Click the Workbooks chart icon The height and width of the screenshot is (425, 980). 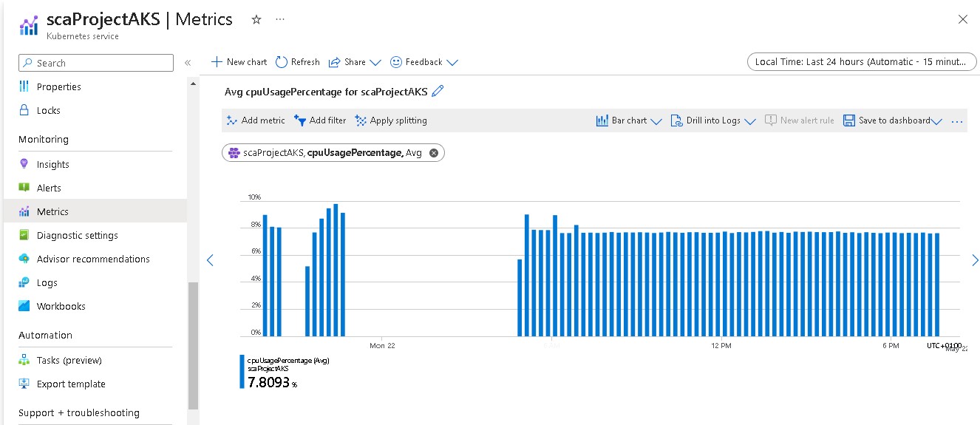(24, 306)
